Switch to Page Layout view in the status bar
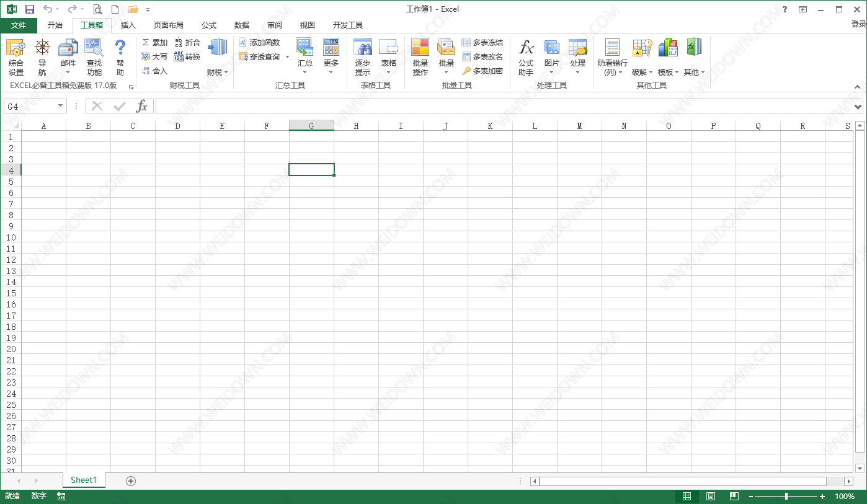This screenshot has width=867, height=504. pos(711,496)
